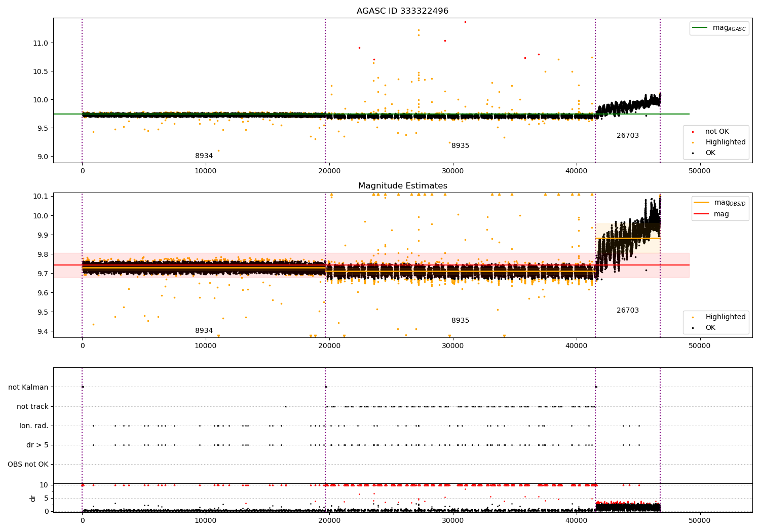The image size is (760, 532).
Task: Click the mag OBSID legend label
Action: coord(730,203)
